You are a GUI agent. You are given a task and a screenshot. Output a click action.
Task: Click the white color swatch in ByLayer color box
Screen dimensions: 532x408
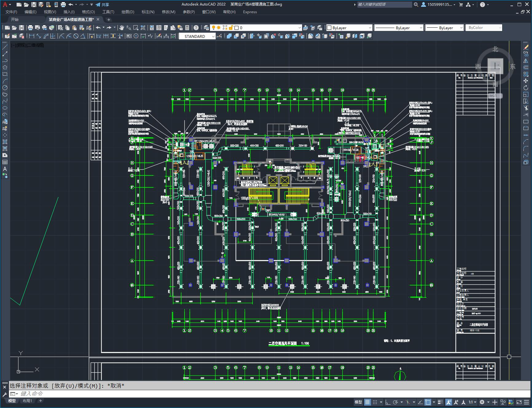[x=329, y=28]
